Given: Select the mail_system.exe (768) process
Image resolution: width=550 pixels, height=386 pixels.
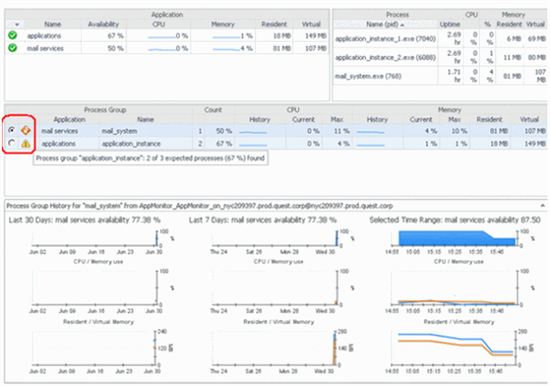Looking at the screenshot, I should point(368,76).
